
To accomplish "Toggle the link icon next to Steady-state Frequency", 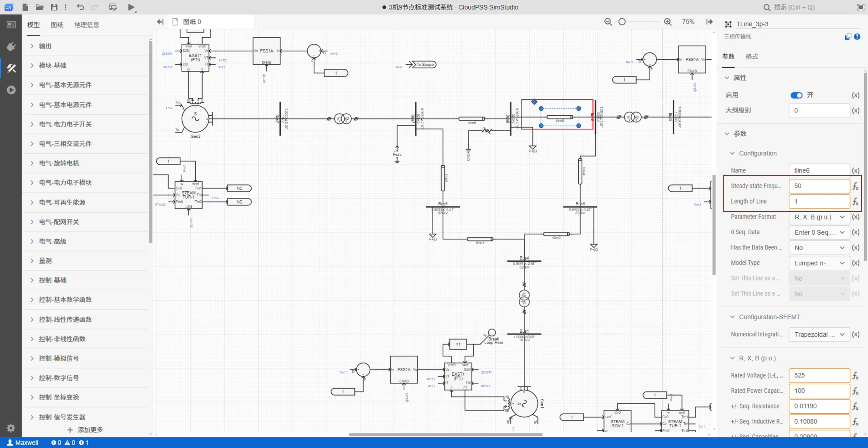I will click(855, 186).
